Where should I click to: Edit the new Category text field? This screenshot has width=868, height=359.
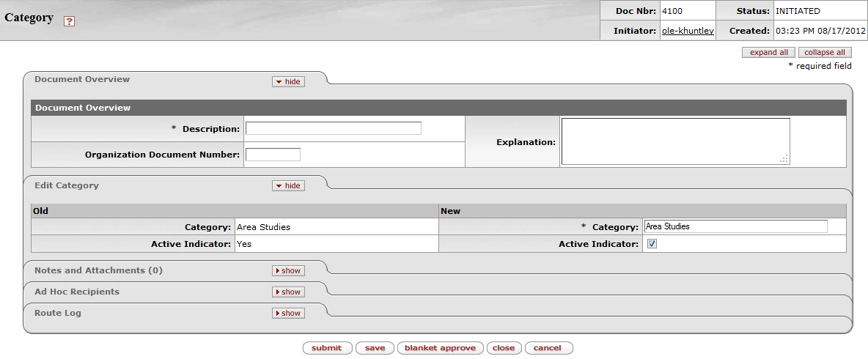(735, 226)
